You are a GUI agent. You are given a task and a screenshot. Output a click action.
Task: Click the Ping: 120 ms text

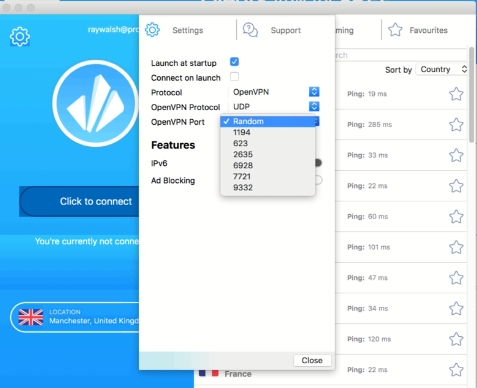[369, 339]
